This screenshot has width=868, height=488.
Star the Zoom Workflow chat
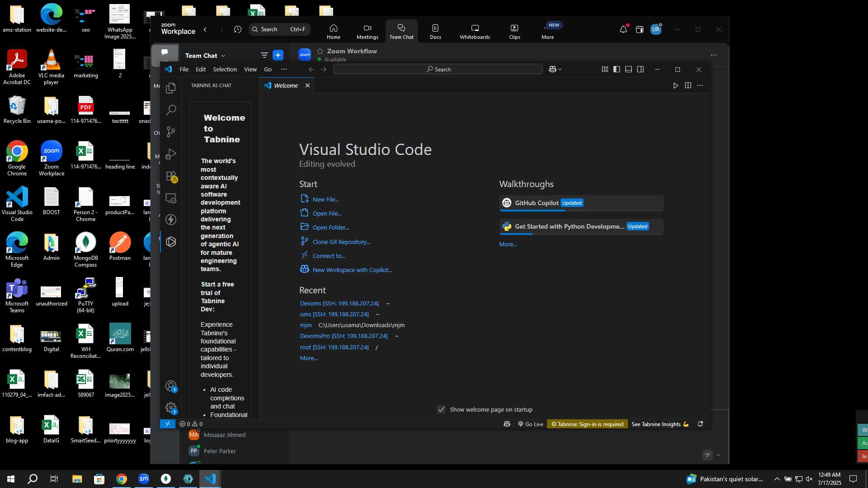[320, 51]
